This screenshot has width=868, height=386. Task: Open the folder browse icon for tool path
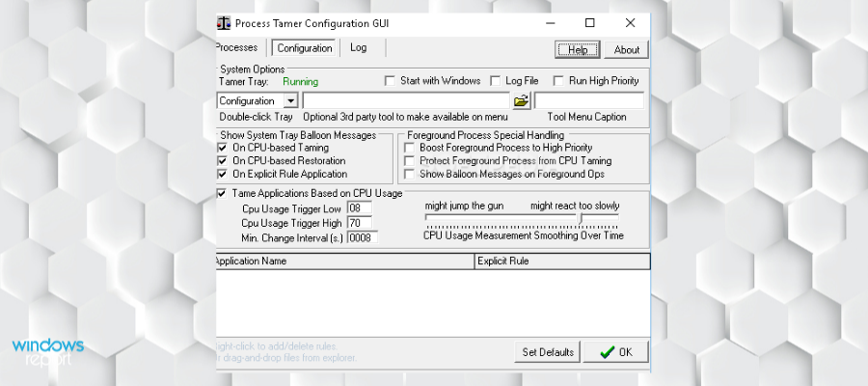point(521,100)
